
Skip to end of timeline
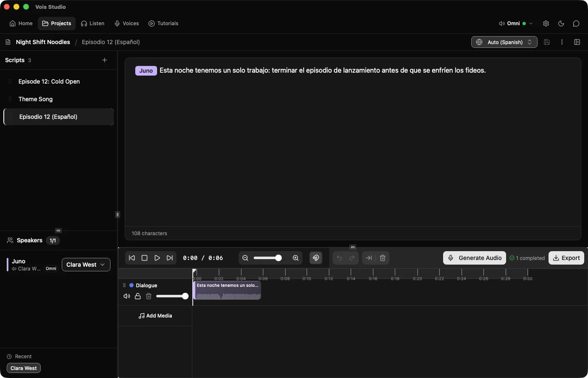coord(170,258)
